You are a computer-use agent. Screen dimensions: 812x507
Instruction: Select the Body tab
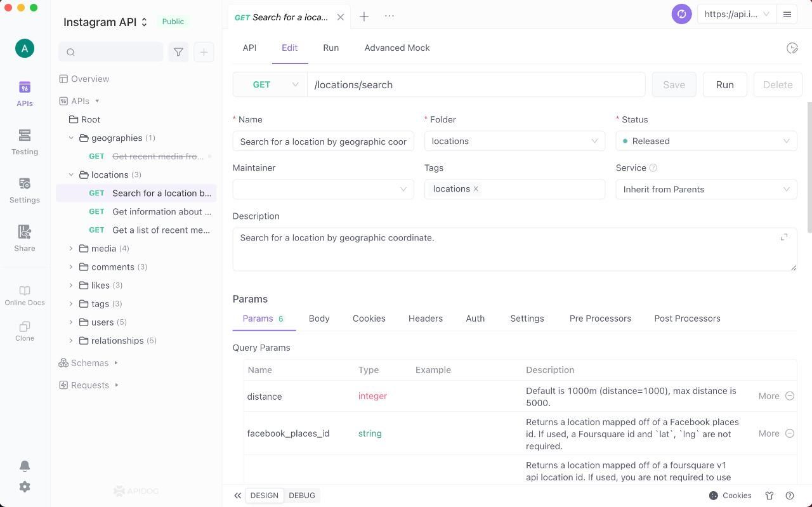point(319,319)
